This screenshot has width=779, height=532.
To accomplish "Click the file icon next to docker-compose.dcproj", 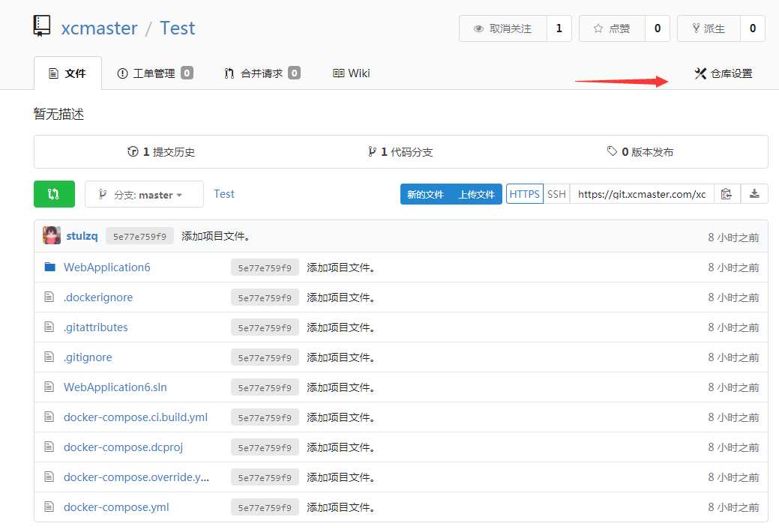I will 49,447.
